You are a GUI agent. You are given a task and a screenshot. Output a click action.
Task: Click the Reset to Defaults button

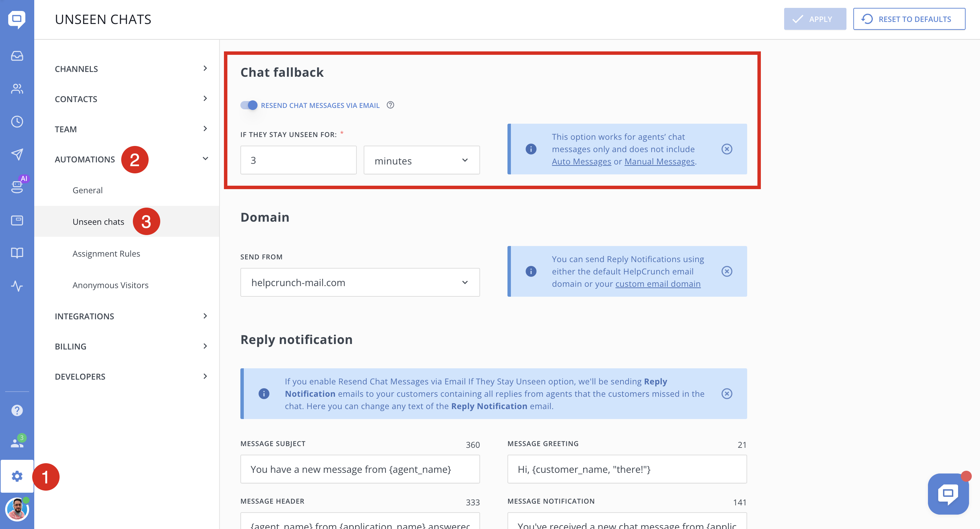point(908,19)
